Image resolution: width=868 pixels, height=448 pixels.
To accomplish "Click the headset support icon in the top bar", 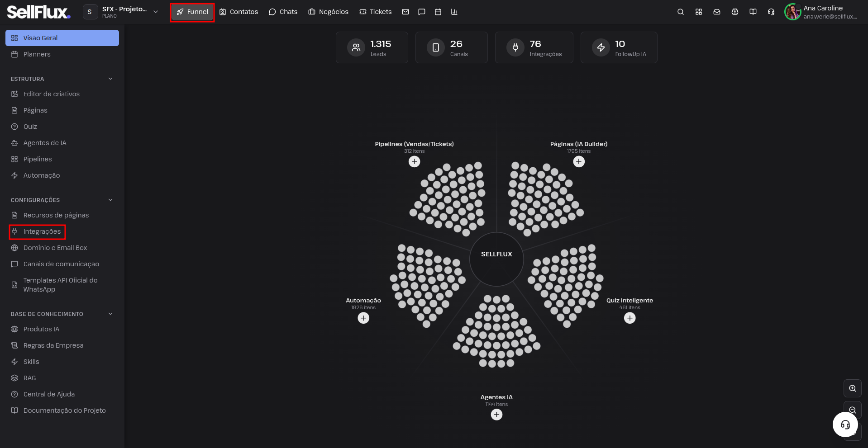I will pos(771,12).
